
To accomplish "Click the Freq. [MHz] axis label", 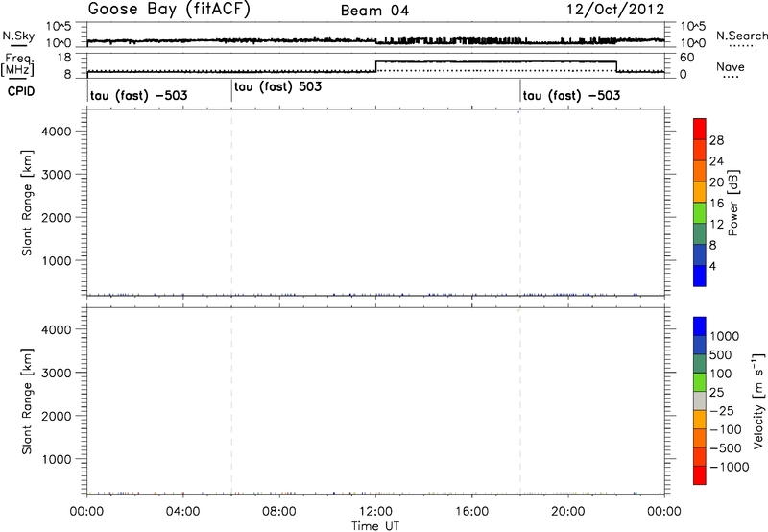I will (19, 64).
